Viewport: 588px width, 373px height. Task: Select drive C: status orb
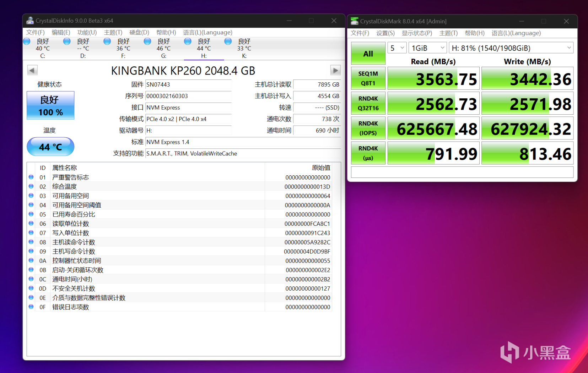27,42
